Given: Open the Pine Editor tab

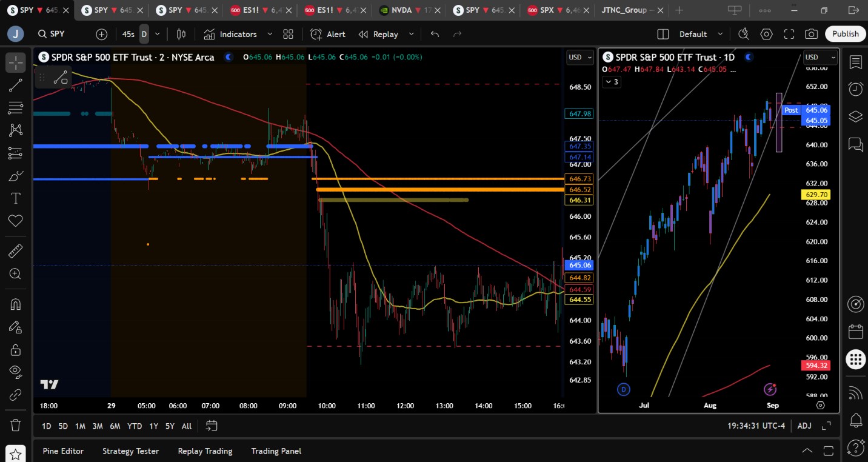Looking at the screenshot, I should click(63, 451).
